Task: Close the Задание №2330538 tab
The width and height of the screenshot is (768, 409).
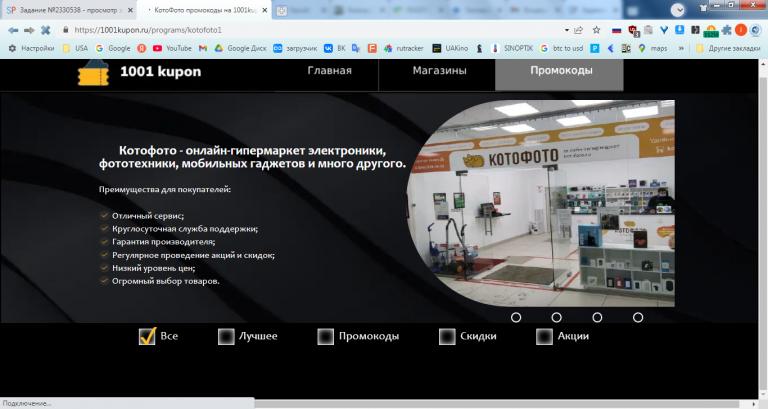Action: coord(130,10)
